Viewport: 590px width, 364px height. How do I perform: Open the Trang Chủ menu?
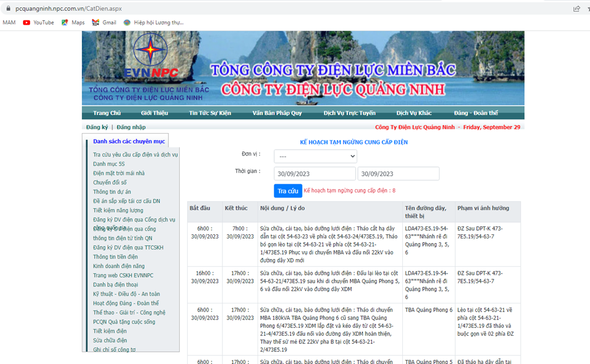point(107,113)
